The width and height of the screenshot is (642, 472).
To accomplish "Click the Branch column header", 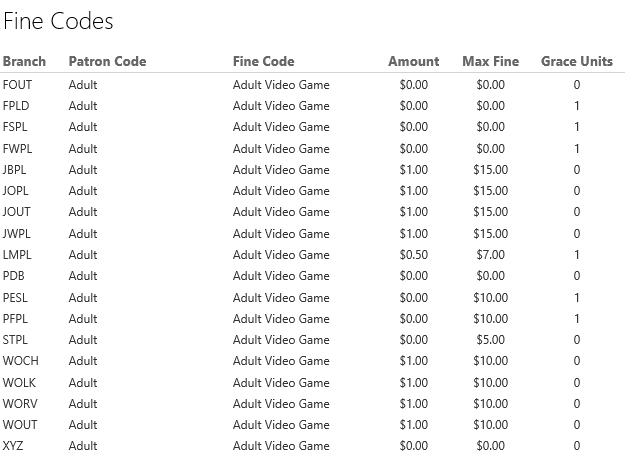I will click(x=24, y=61).
